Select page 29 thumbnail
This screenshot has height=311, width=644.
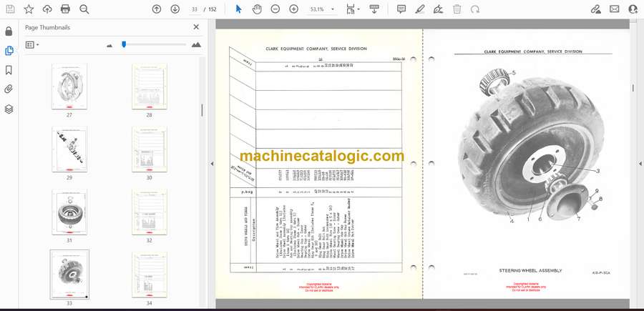(69, 149)
